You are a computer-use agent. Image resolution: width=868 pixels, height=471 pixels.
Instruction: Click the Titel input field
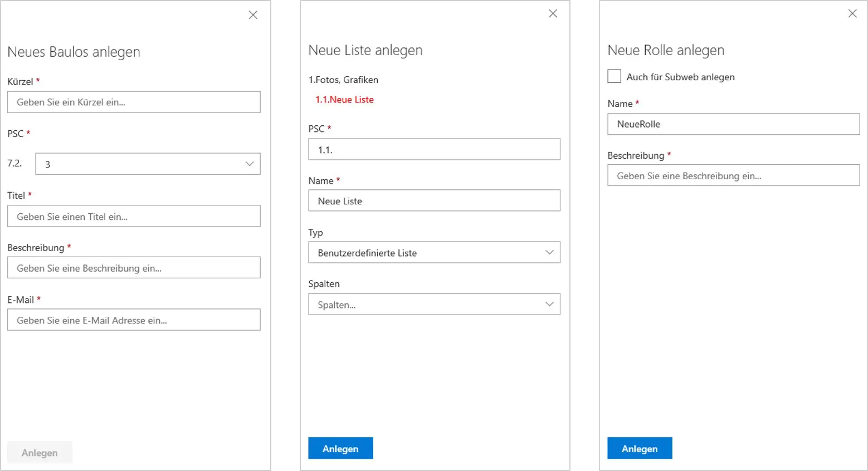133,216
